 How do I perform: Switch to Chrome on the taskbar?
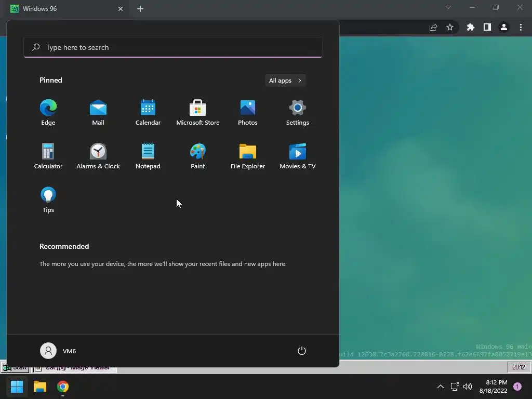coord(63,387)
